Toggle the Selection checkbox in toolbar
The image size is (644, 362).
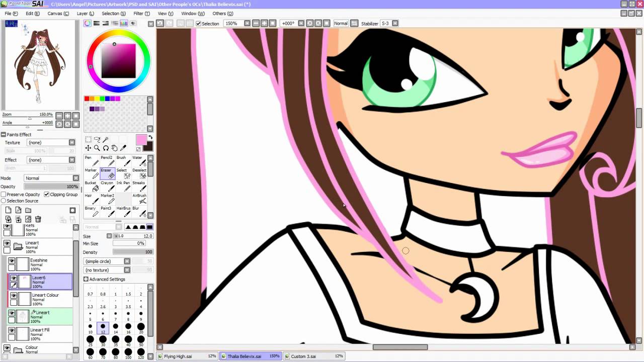pyautogui.click(x=199, y=24)
